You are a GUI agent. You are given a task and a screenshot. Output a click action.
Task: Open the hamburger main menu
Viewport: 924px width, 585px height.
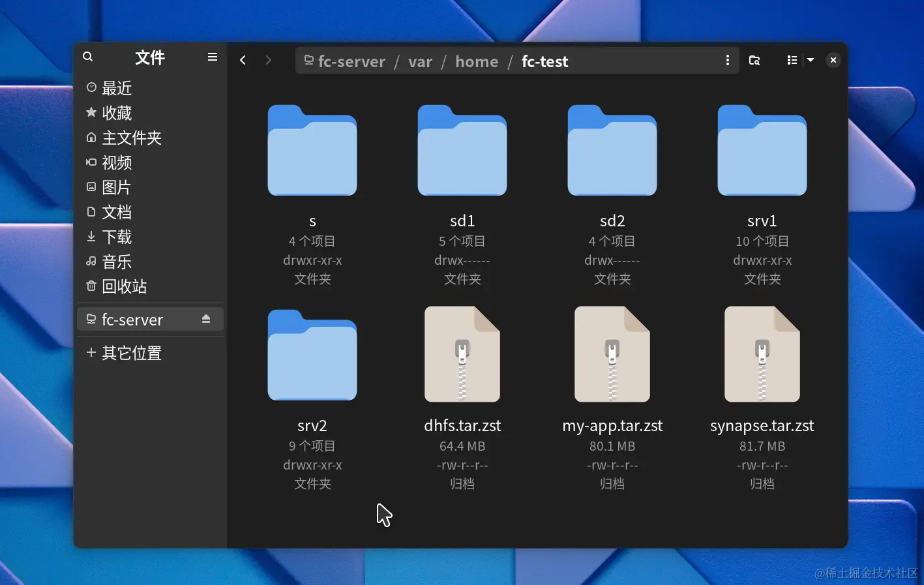[213, 57]
